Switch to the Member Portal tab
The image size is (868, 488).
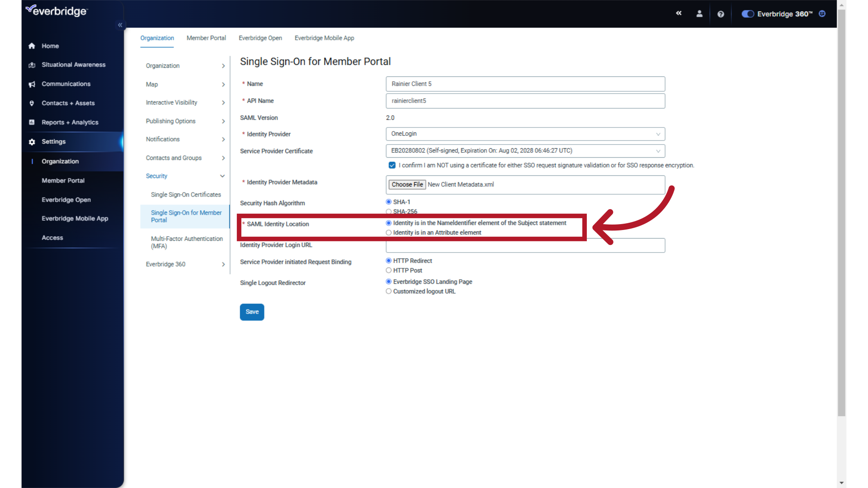coord(206,38)
